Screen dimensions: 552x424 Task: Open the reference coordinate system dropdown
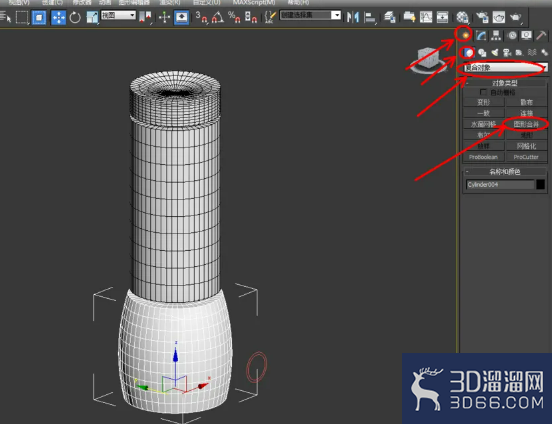(118, 15)
